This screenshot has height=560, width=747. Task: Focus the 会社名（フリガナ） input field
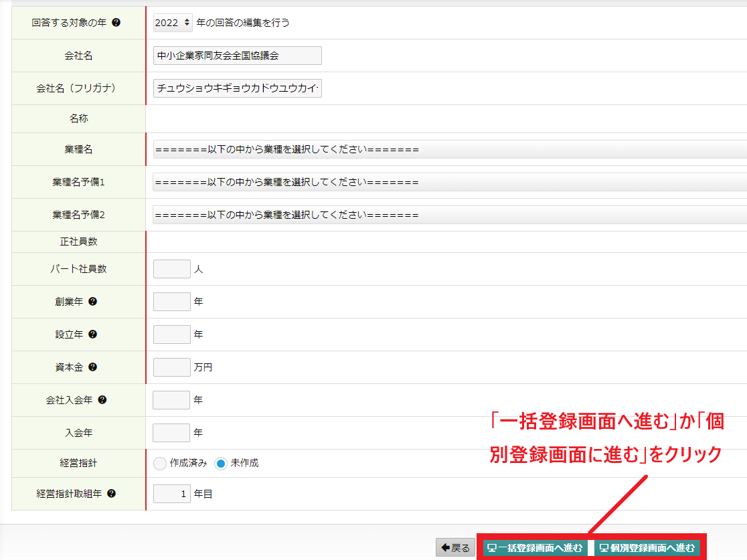coord(238,88)
